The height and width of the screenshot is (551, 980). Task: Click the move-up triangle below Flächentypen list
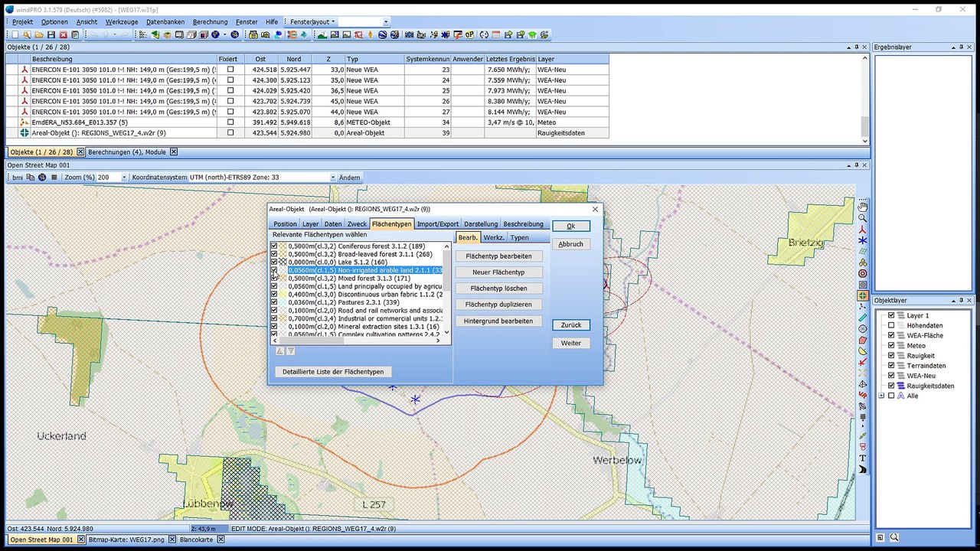pos(279,351)
